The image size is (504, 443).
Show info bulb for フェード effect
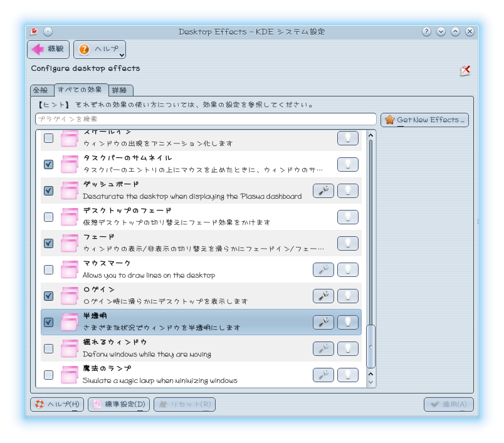coord(348,244)
